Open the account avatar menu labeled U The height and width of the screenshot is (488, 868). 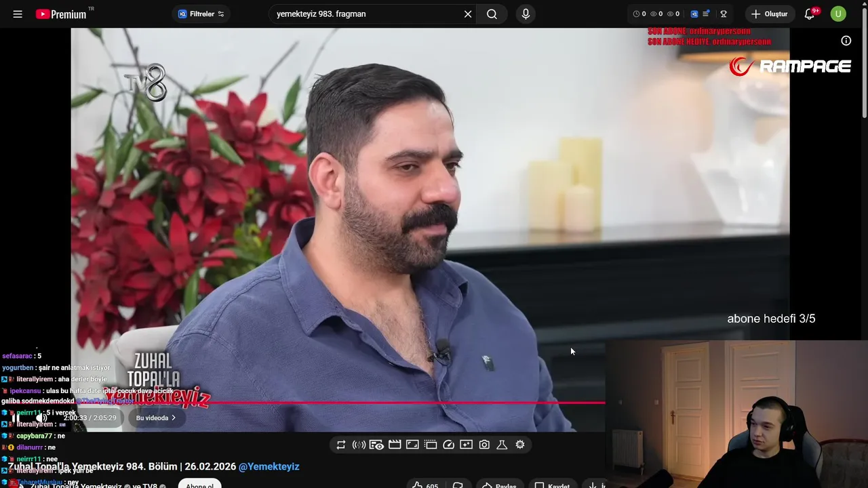tap(838, 14)
